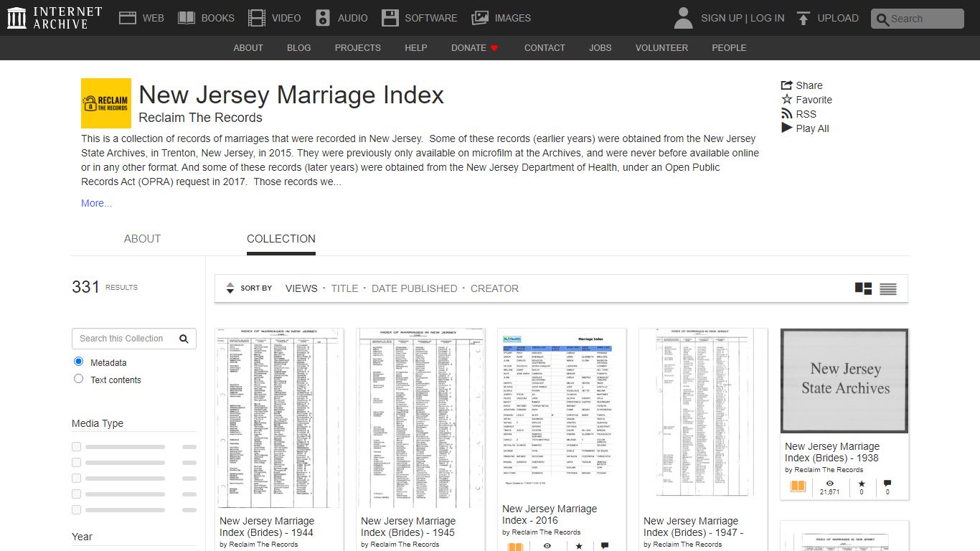Click the LOG IN link
Viewport: 980px width, 551px height.
768,18
